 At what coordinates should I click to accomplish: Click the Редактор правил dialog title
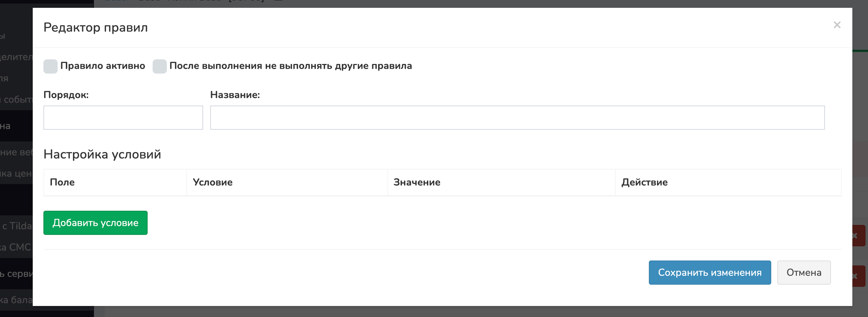(95, 27)
